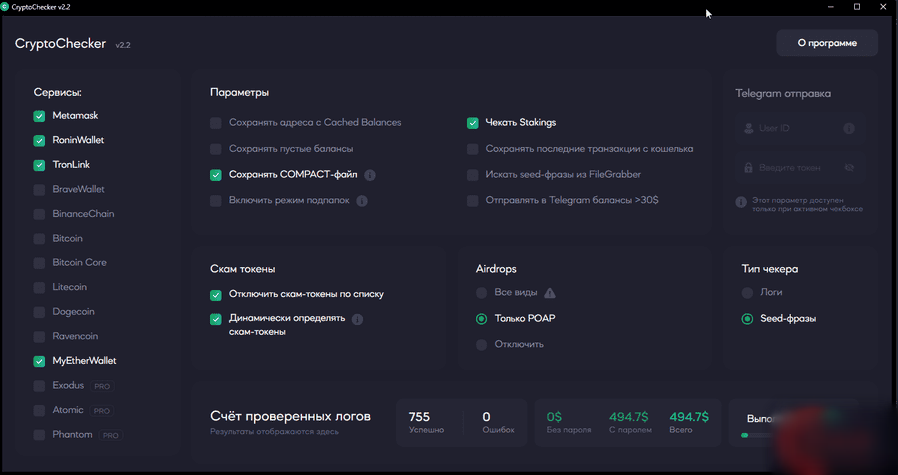This screenshot has width=898, height=475.
Task: Click the warning triangle next to Все виды
Action: [550, 293]
